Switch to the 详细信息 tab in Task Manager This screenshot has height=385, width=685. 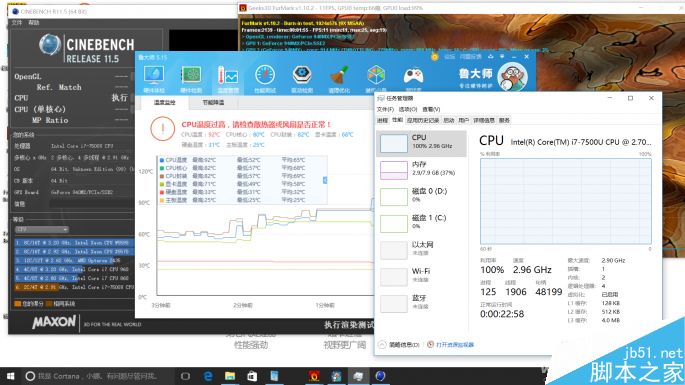pyautogui.click(x=484, y=120)
